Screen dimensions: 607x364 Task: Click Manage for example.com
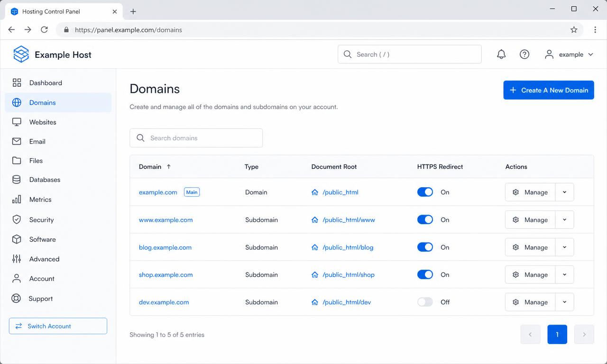(x=530, y=192)
